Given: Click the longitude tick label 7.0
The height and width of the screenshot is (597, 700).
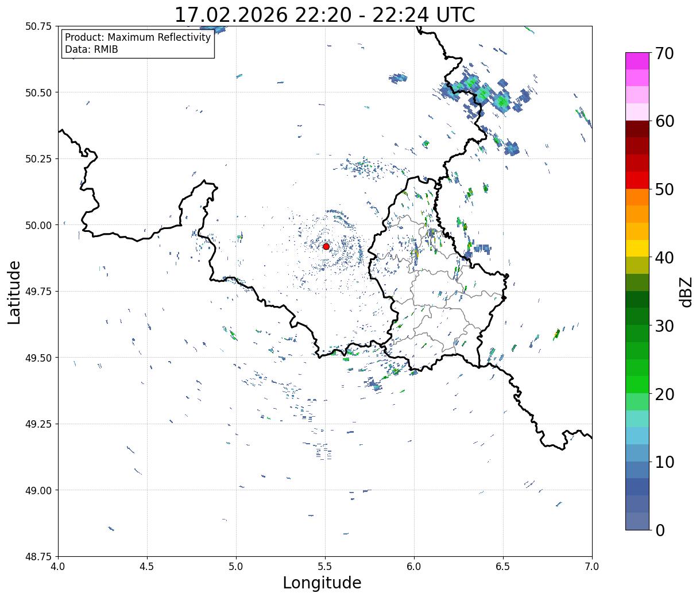Looking at the screenshot, I should click(x=592, y=567).
